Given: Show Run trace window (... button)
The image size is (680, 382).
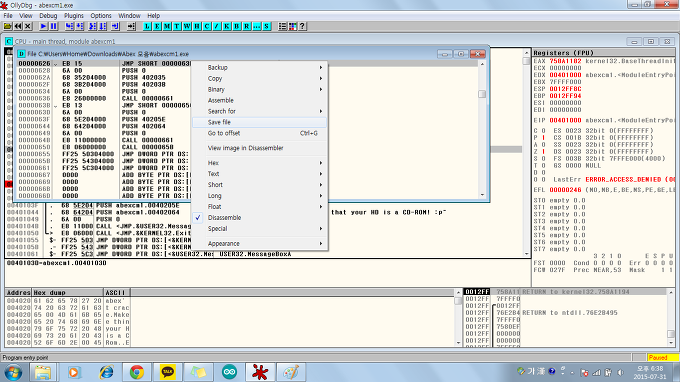Looking at the screenshot, I should (x=257, y=26).
